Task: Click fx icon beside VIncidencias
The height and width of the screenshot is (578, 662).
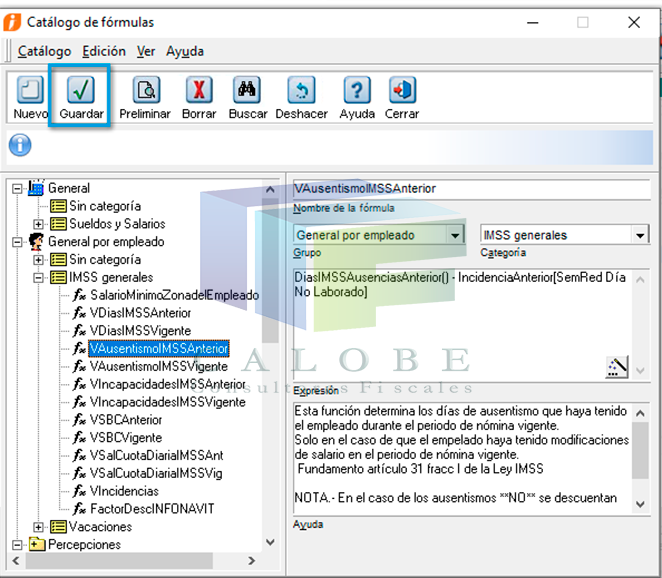Action: (79, 491)
